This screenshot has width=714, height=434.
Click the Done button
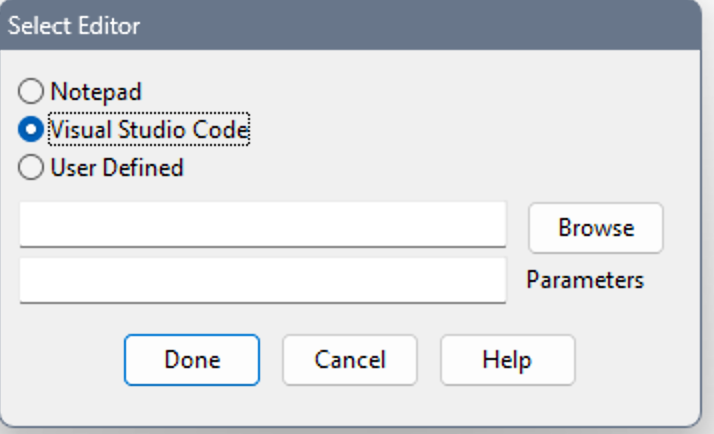point(192,360)
